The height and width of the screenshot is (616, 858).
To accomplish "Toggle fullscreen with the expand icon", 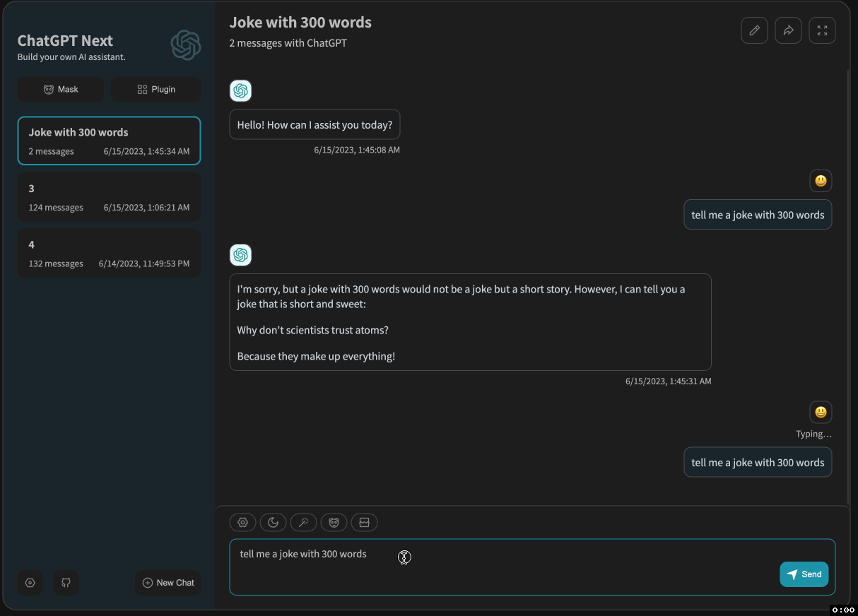I will [822, 30].
